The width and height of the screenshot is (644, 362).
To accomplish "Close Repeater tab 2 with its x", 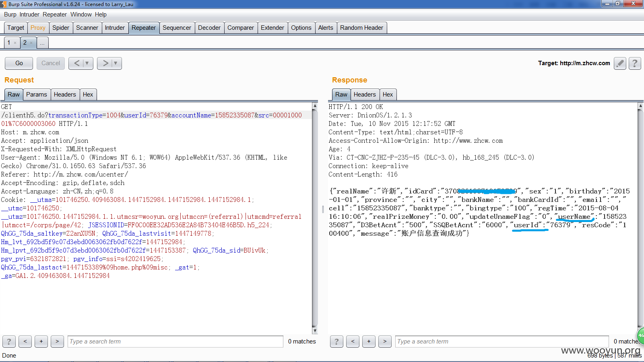I will coord(31,43).
